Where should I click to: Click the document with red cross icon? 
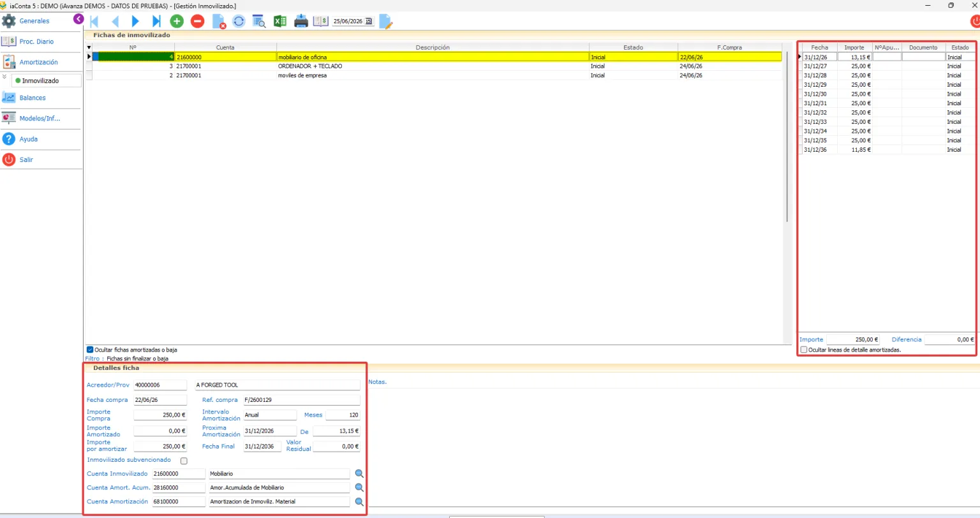click(218, 21)
